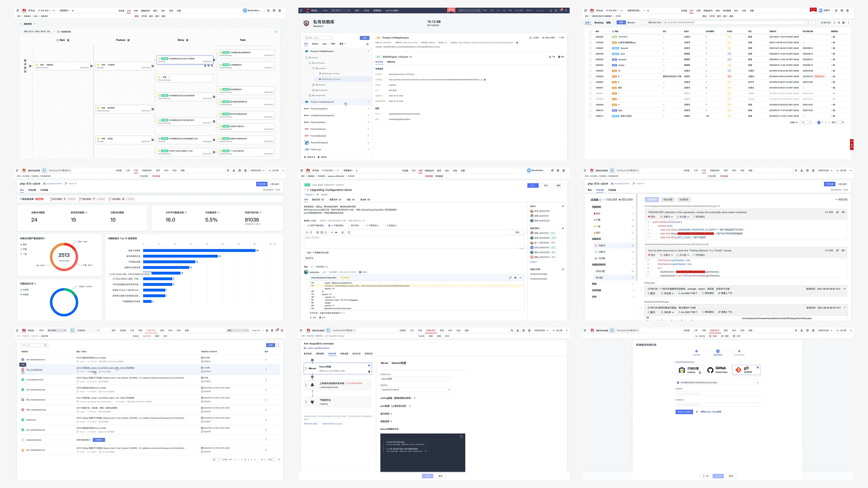Click pencil icon next to 指定评审人

coord(563,228)
